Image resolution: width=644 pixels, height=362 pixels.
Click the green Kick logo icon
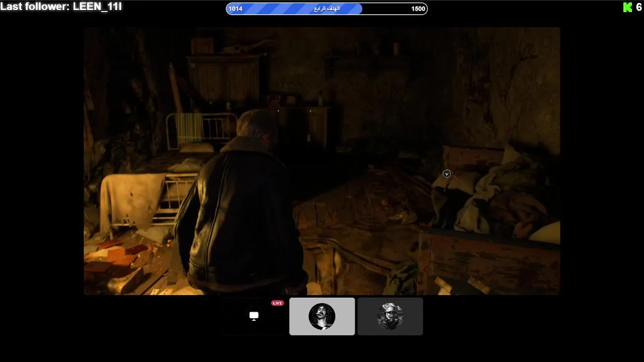pyautogui.click(x=627, y=7)
